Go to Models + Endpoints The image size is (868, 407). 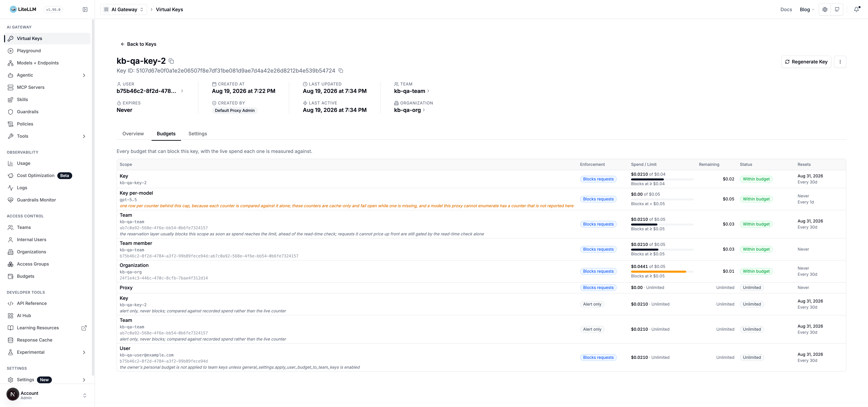click(x=47, y=63)
